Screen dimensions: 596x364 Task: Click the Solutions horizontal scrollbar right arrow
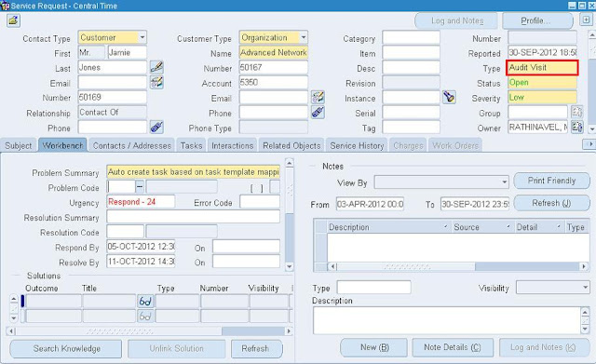tap(289, 330)
